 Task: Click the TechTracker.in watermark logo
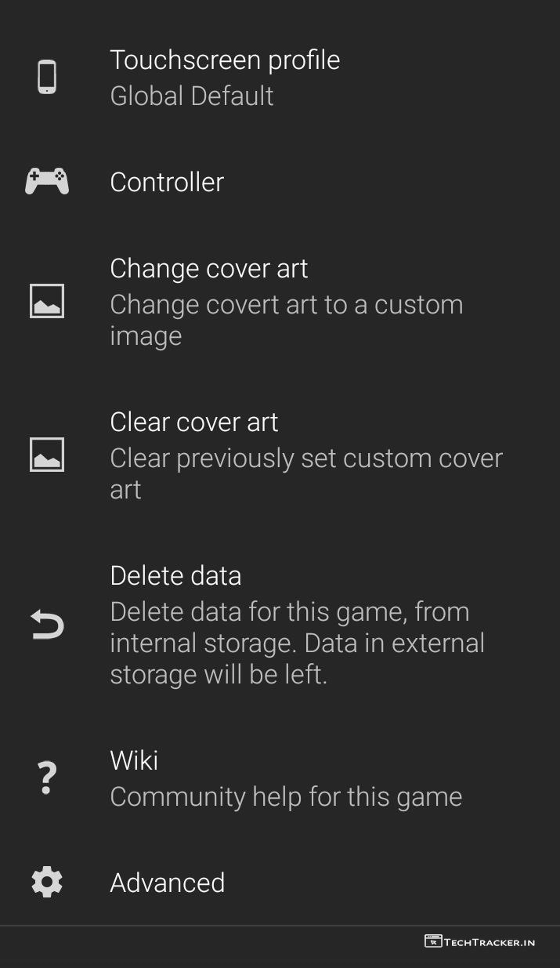pyautogui.click(x=479, y=941)
